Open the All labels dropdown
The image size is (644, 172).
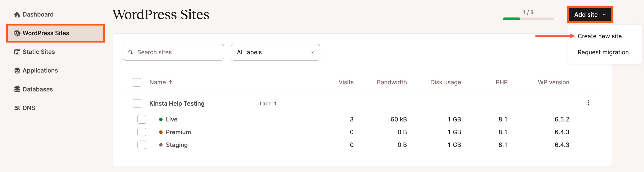[x=275, y=52]
